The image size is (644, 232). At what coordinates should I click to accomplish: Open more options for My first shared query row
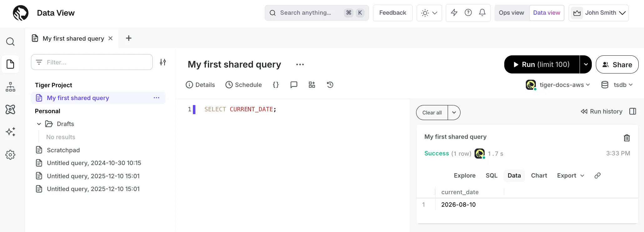(157, 98)
